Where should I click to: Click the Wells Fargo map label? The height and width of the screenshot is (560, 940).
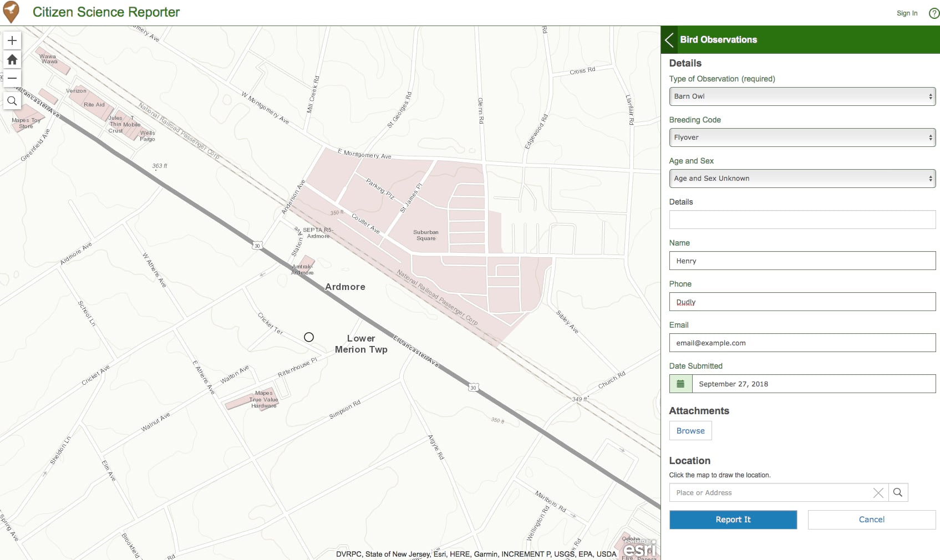pyautogui.click(x=148, y=136)
